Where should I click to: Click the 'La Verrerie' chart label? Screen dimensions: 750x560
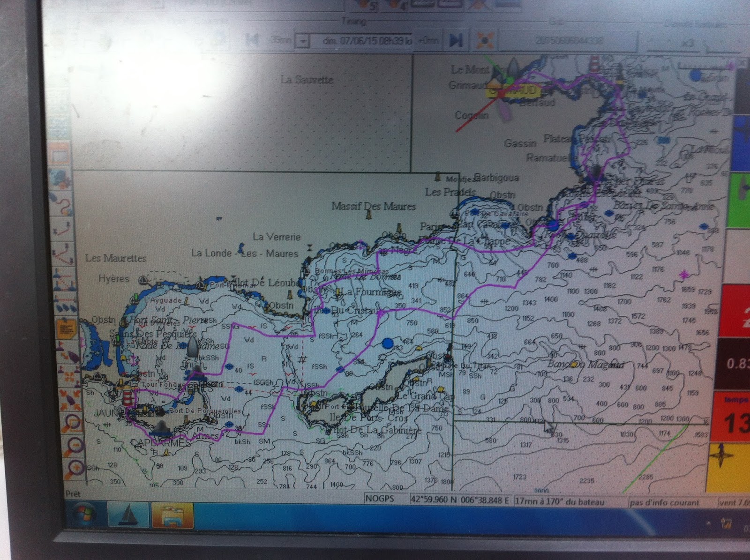(277, 237)
